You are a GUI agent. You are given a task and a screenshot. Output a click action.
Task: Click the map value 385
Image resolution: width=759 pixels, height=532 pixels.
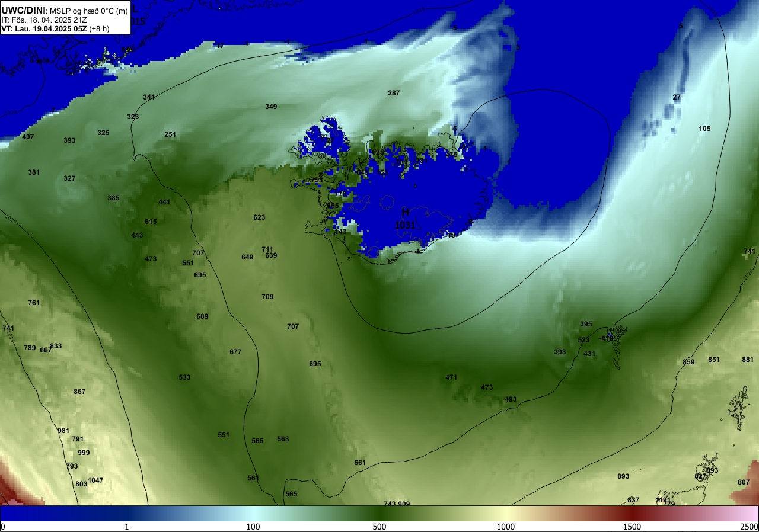tap(113, 198)
